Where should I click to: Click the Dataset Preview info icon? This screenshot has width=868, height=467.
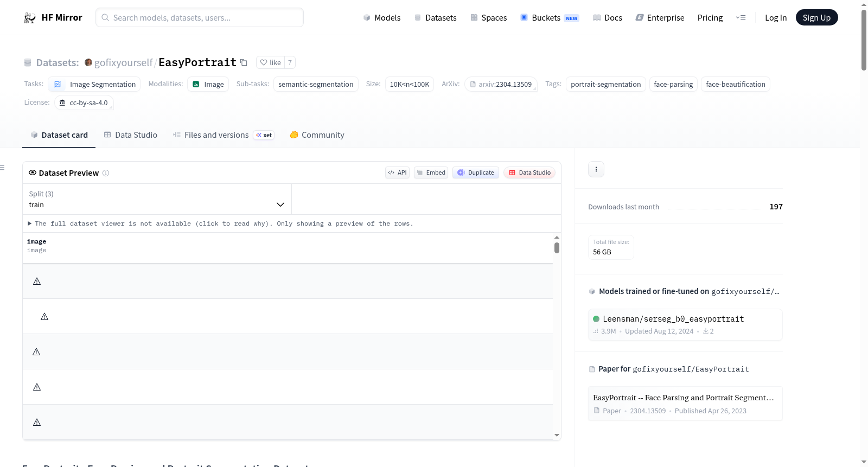106,173
